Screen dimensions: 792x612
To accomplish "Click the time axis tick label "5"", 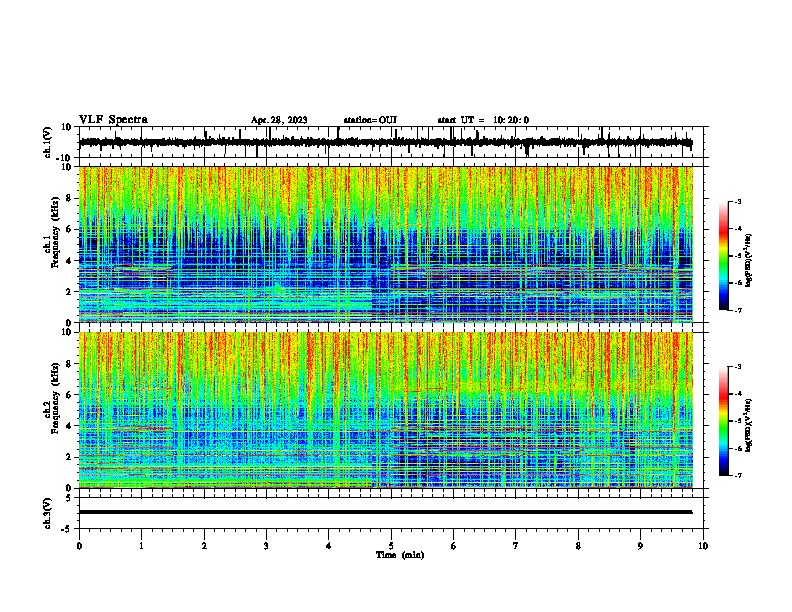I will (x=391, y=546).
